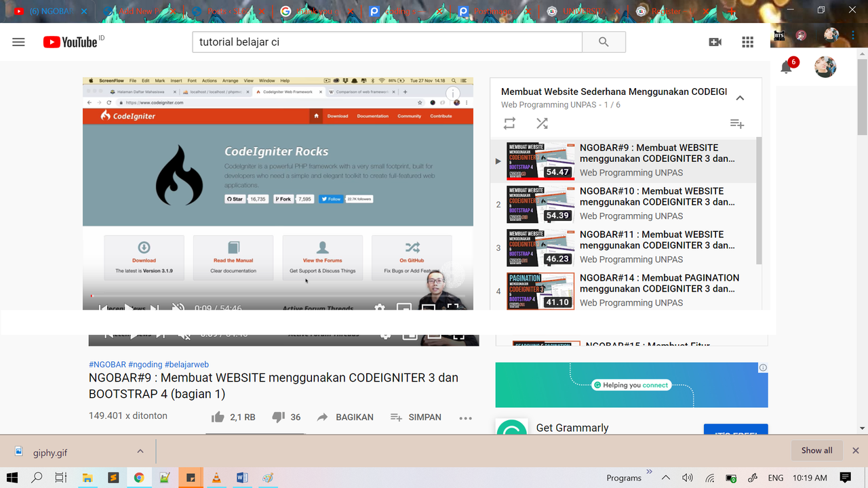Click the search magnifier button
Image resolution: width=868 pixels, height=488 pixels.
604,42
